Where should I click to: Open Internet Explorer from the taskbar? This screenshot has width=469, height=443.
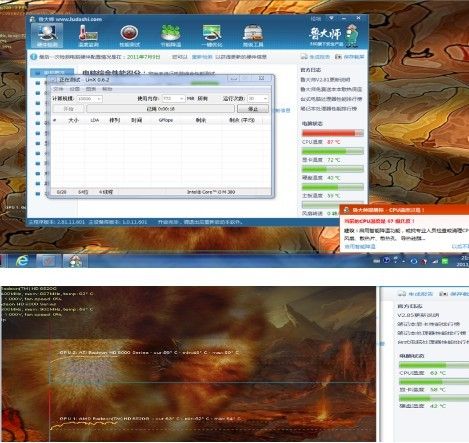click(x=22, y=261)
